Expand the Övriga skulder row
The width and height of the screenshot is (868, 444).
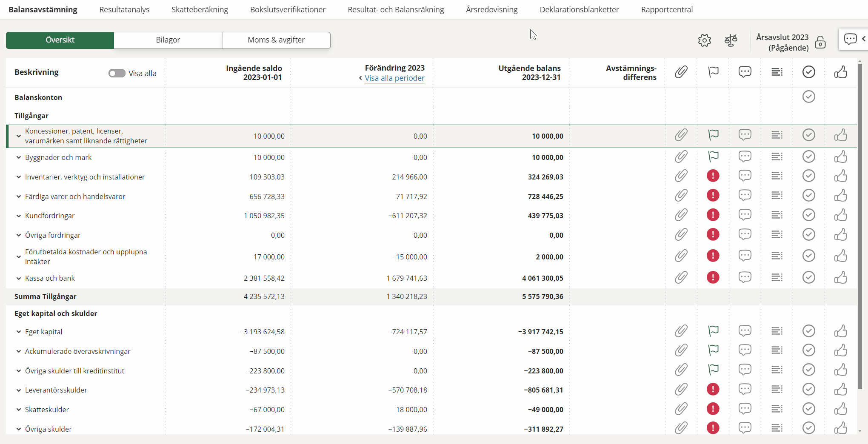coord(19,429)
